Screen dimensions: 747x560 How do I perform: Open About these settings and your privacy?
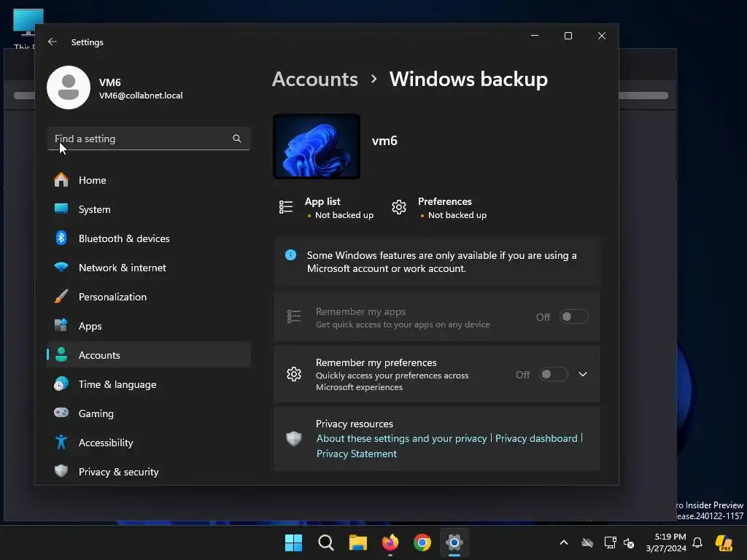402,438
